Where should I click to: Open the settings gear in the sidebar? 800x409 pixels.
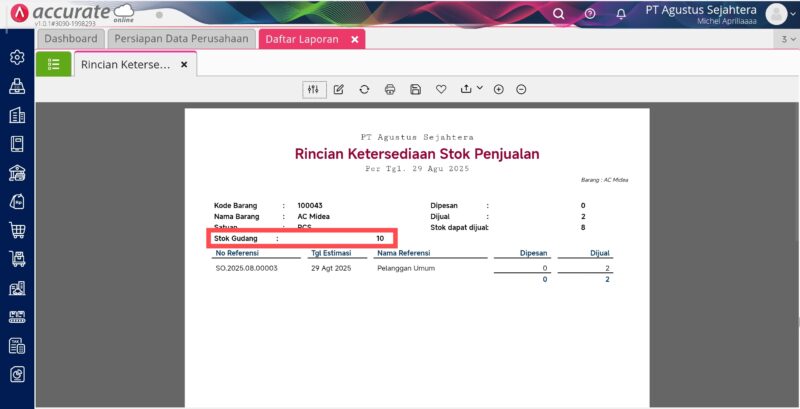click(17, 57)
